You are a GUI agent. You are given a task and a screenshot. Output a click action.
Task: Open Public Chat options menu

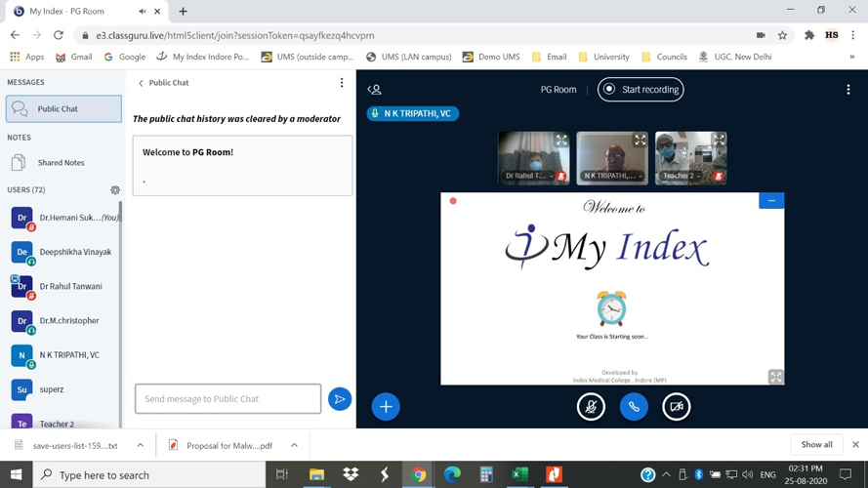click(342, 82)
